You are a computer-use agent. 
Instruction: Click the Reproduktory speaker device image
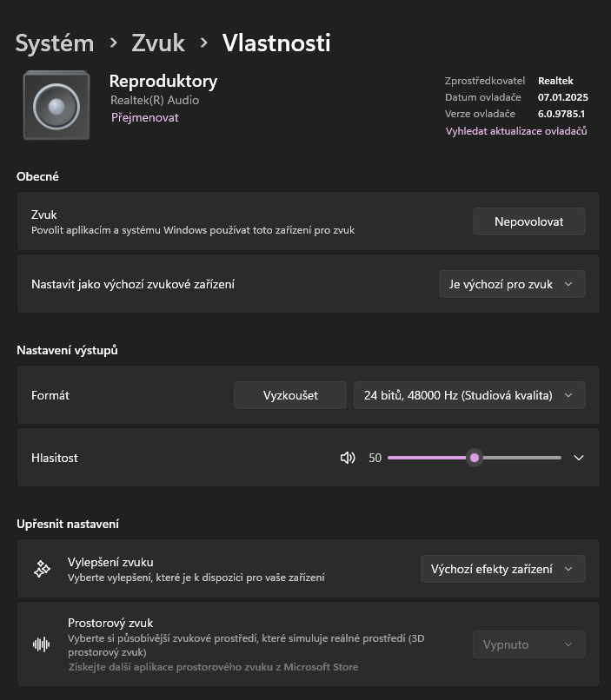coord(56,105)
